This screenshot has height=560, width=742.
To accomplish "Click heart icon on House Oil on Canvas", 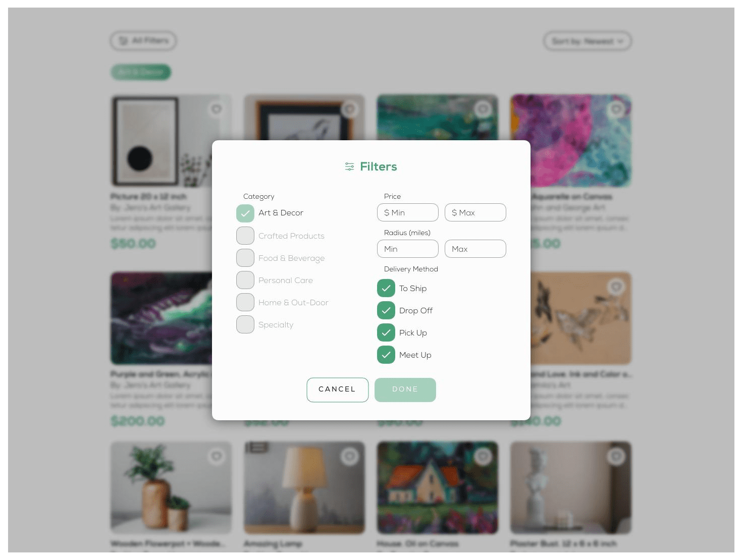I will tap(483, 457).
